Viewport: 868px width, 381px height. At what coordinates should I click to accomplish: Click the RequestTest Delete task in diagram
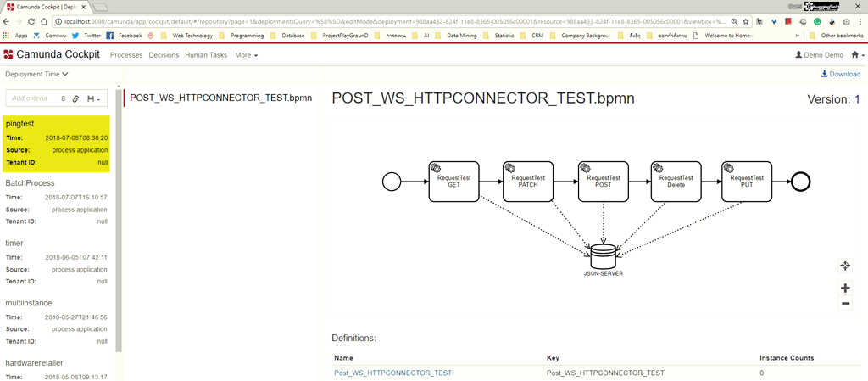point(676,182)
